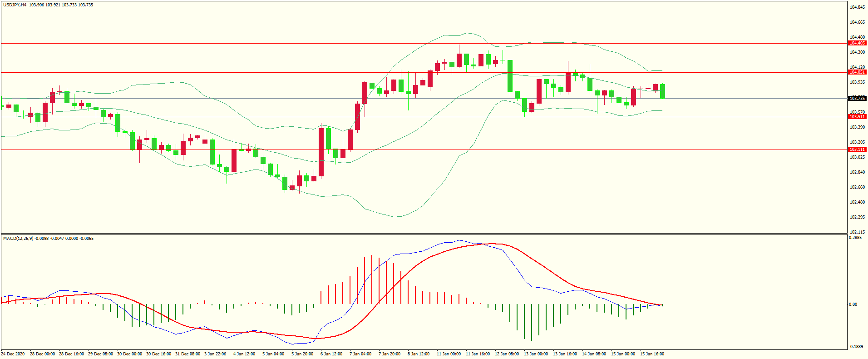Click the 6 Jan 12:00 time label
The image size is (868, 359).
[x=331, y=354]
